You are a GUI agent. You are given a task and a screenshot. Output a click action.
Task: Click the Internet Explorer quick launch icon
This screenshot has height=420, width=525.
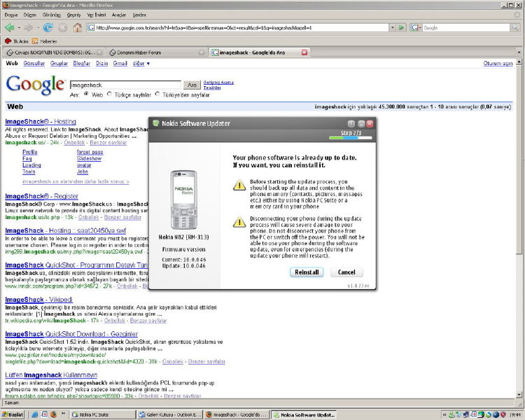click(x=35, y=414)
